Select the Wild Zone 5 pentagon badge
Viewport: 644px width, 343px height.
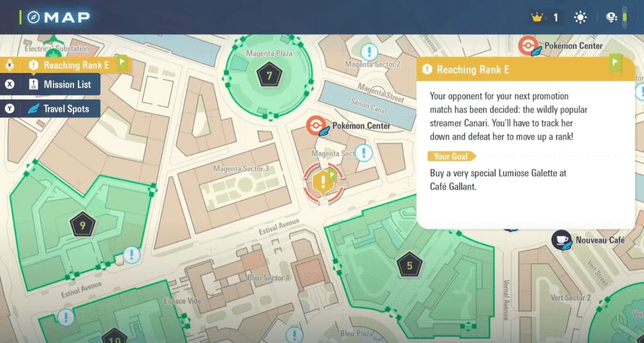point(409,266)
